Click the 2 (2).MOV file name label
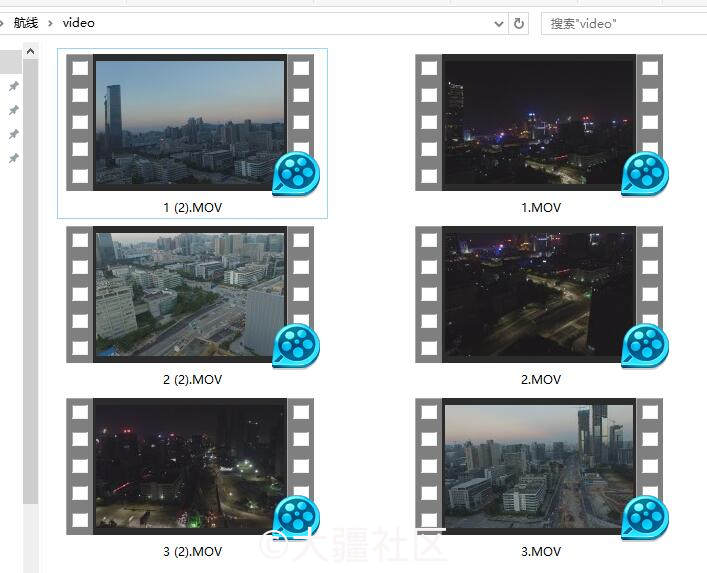Image resolution: width=707 pixels, height=573 pixels. [193, 380]
